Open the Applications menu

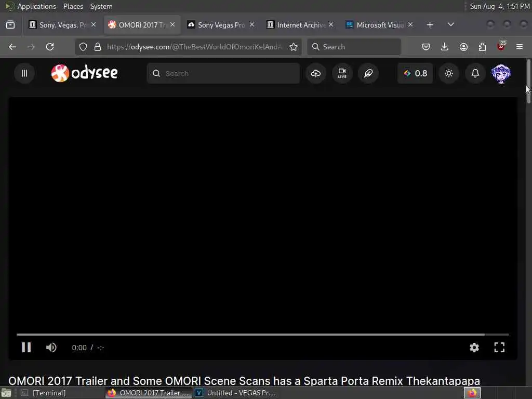tap(37, 6)
